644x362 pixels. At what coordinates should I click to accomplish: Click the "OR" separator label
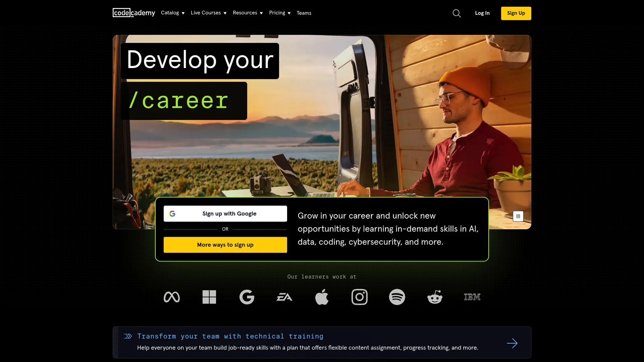[225, 229]
